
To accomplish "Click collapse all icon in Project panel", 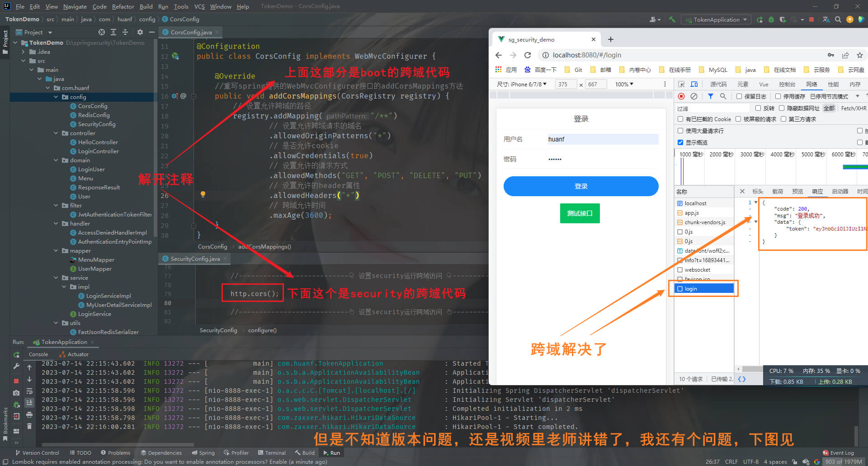I will [x=125, y=32].
